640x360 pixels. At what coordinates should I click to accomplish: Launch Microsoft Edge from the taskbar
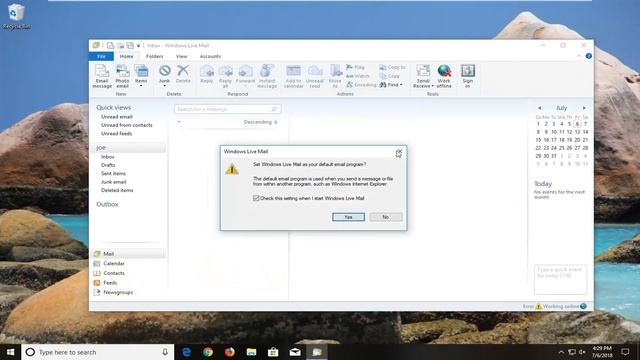point(187,352)
